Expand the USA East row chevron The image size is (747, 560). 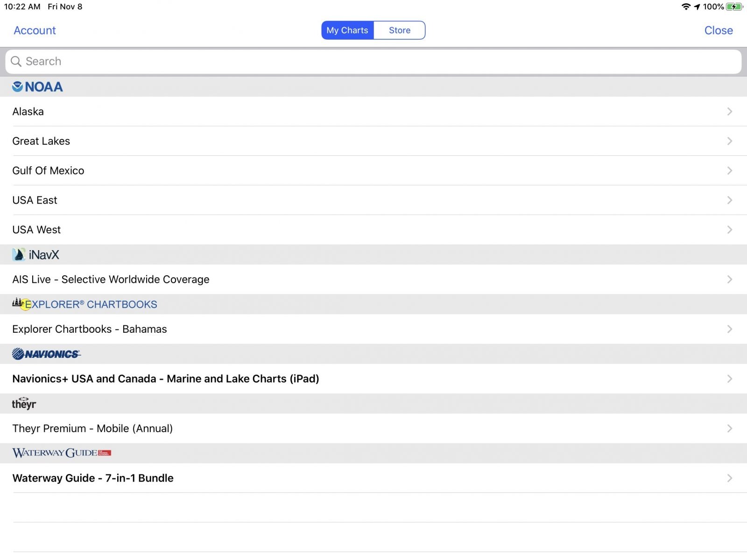click(730, 200)
